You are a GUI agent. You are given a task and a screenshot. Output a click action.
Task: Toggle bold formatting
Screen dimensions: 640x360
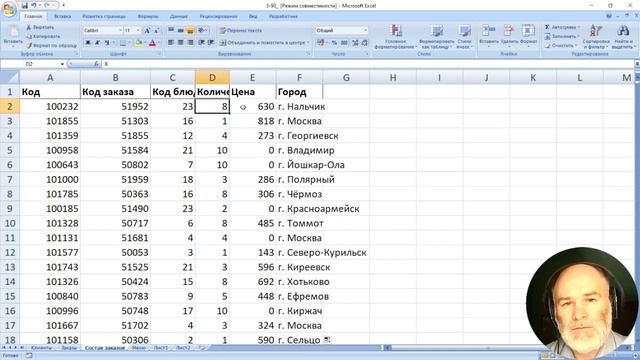[88, 42]
